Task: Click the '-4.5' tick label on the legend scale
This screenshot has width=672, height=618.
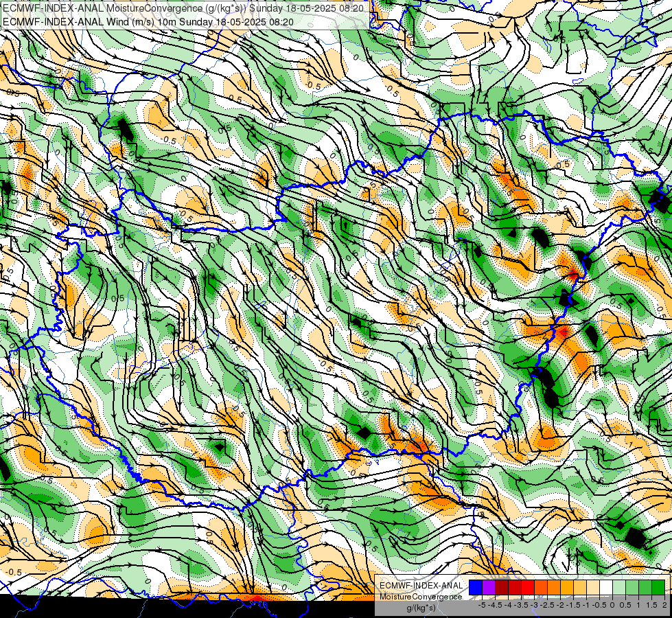Action: pos(495,605)
